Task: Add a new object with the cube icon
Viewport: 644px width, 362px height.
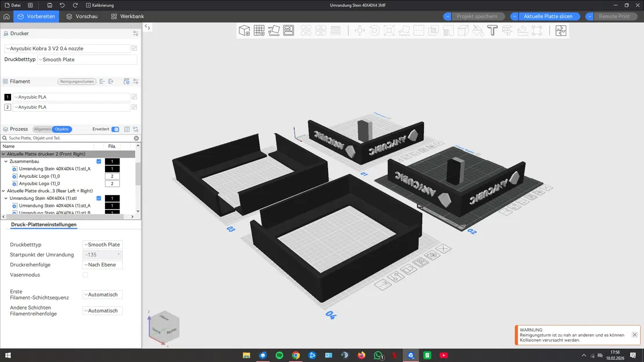Action: tap(243, 30)
